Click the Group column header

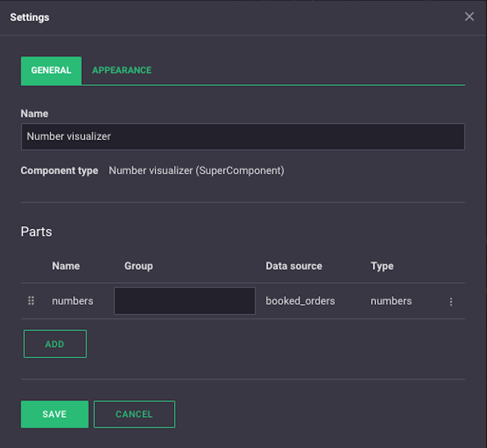[139, 266]
